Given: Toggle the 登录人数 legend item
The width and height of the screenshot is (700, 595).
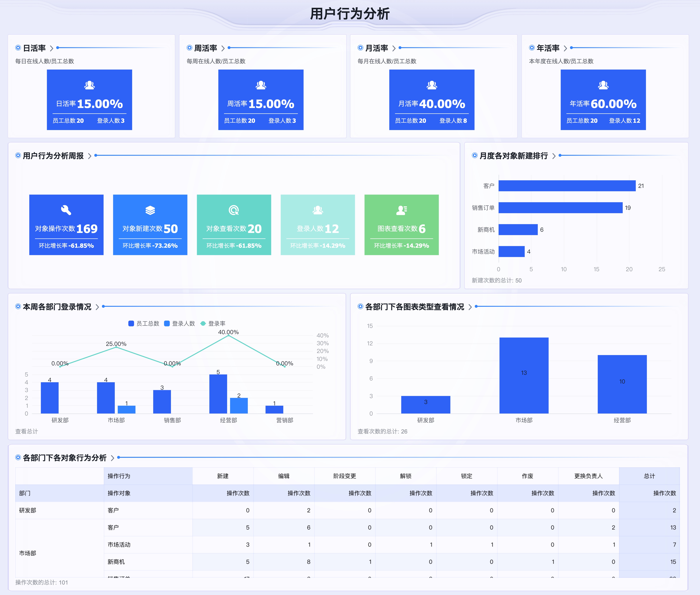Looking at the screenshot, I should pyautogui.click(x=180, y=323).
